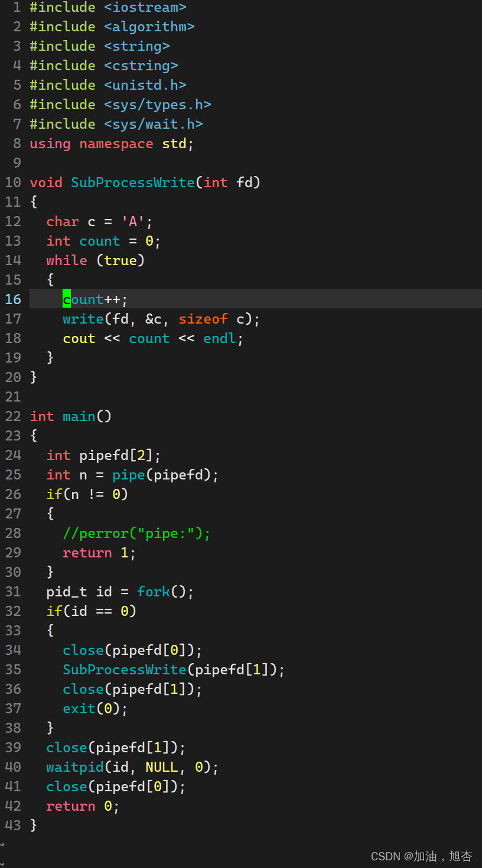The image size is (482, 868).
Task: Click line number 22 in gutter
Action: point(13,417)
